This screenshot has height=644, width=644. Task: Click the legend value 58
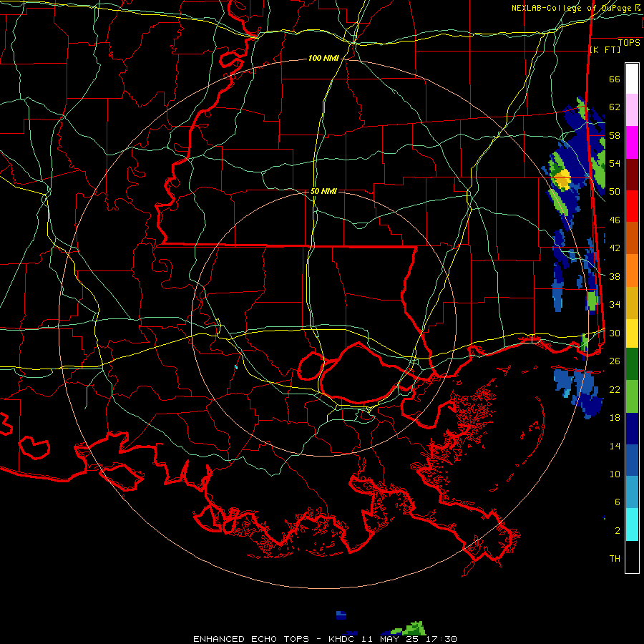click(x=615, y=135)
